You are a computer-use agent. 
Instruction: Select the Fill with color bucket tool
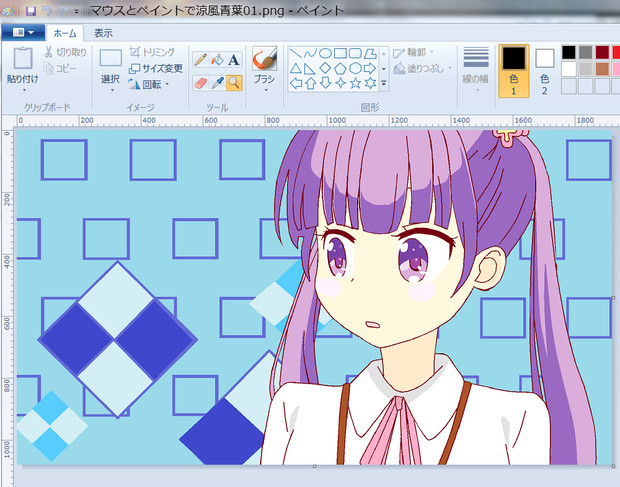(217, 60)
